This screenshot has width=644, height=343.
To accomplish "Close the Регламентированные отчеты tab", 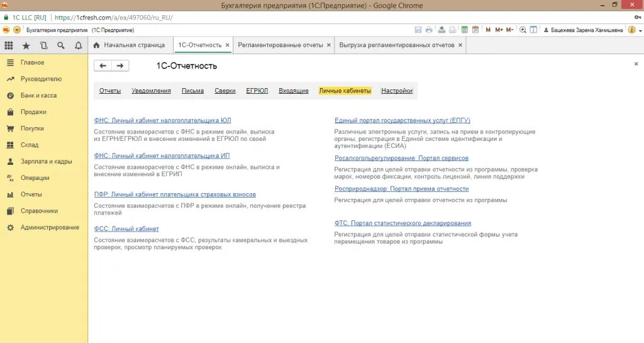I will (x=328, y=45).
